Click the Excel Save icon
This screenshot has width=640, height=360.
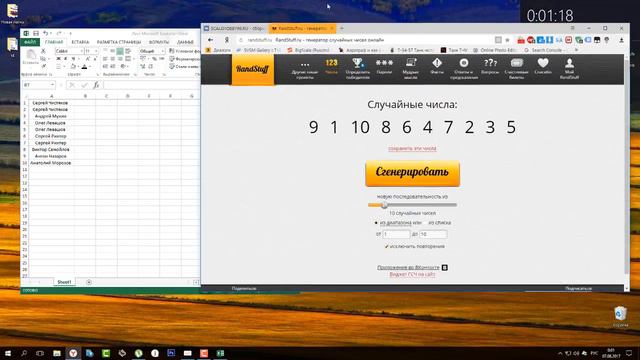pos(36,33)
